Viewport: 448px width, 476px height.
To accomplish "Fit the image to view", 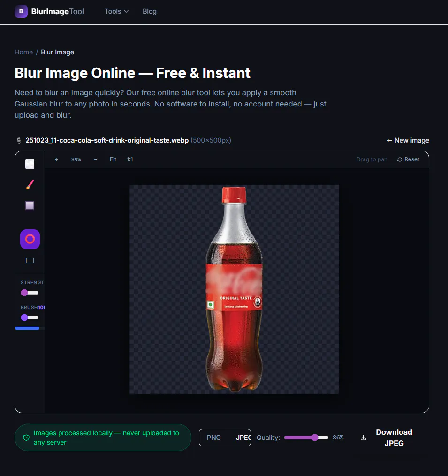I will [113, 159].
